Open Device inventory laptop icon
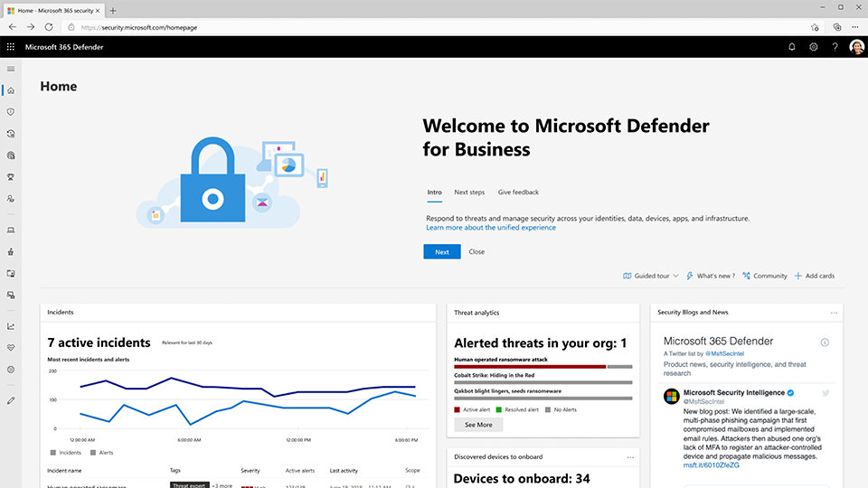 (11, 230)
